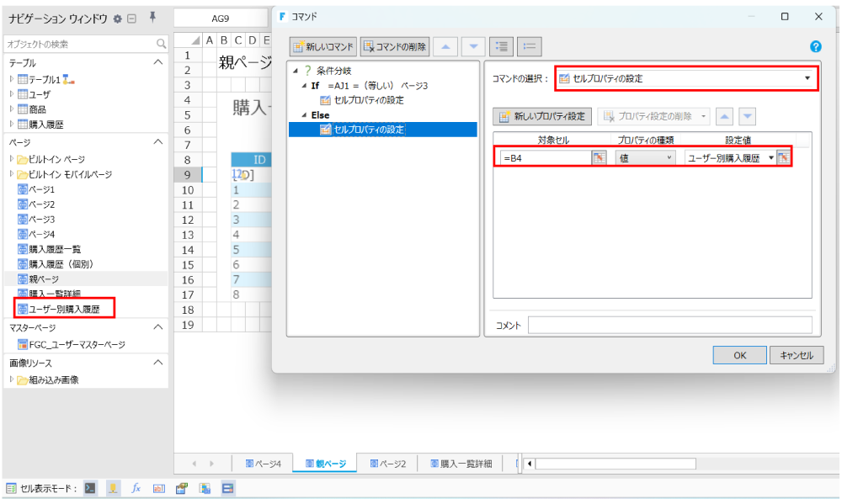The height and width of the screenshot is (504, 842).
Task: Click row header 12 in spreadsheet
Action: coord(188,220)
